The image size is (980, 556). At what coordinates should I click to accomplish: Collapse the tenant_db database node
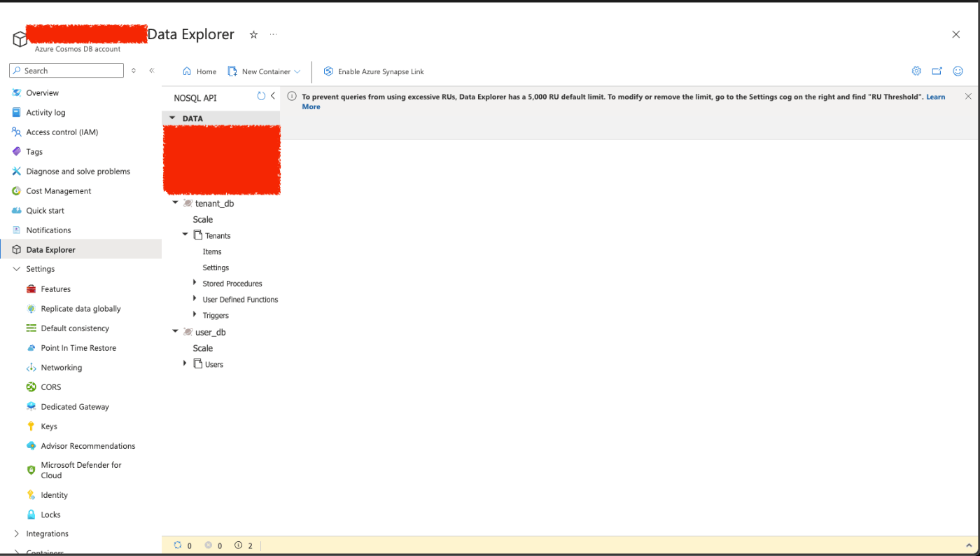[175, 203]
